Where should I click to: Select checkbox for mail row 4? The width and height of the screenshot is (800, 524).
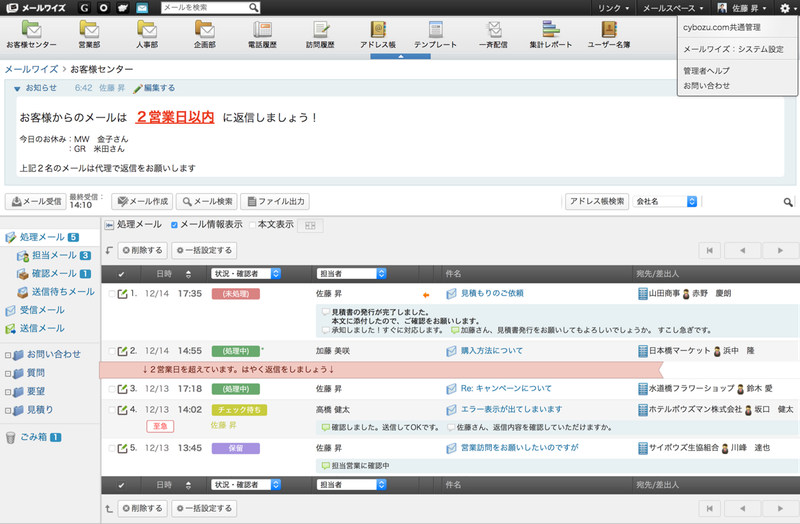tap(112, 410)
